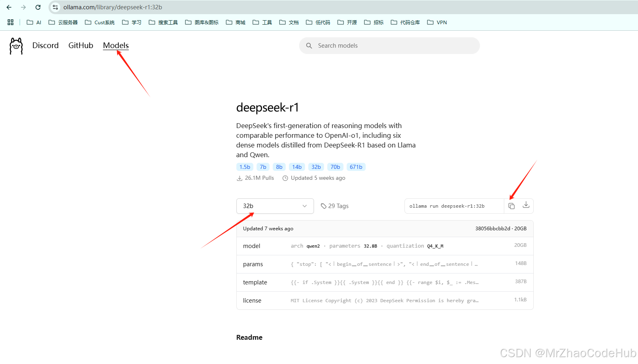Expand the 32b model version dropdown
This screenshot has width=638, height=364.
coord(275,206)
